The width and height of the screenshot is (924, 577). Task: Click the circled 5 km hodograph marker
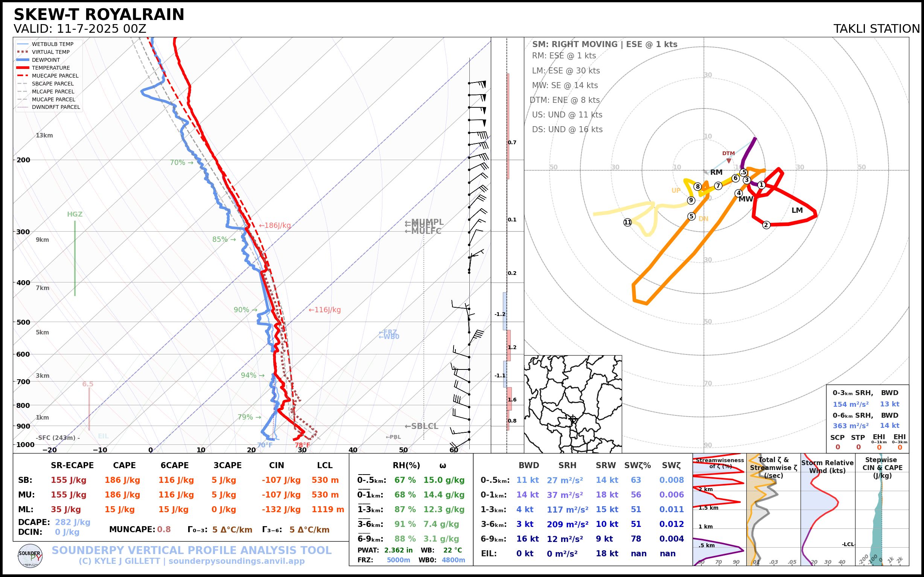pyautogui.click(x=691, y=216)
